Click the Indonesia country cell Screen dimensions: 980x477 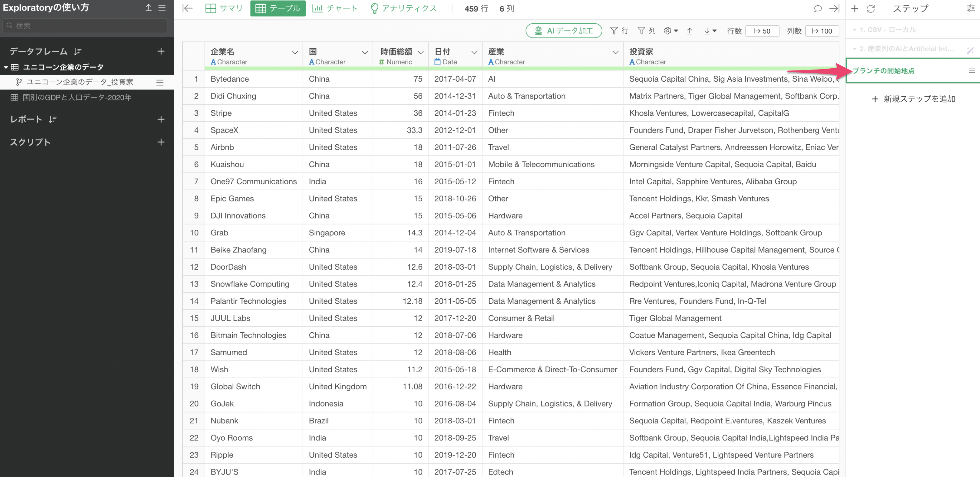[338, 404]
